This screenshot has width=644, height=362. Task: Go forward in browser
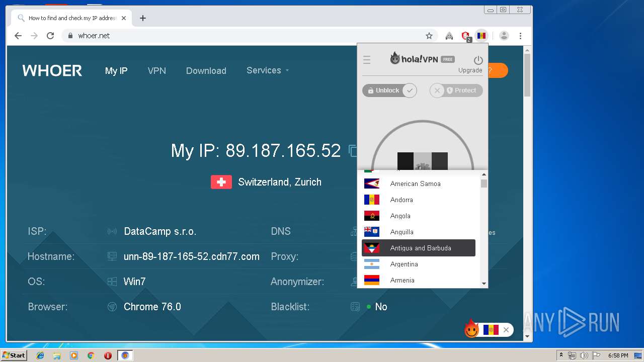[34, 36]
